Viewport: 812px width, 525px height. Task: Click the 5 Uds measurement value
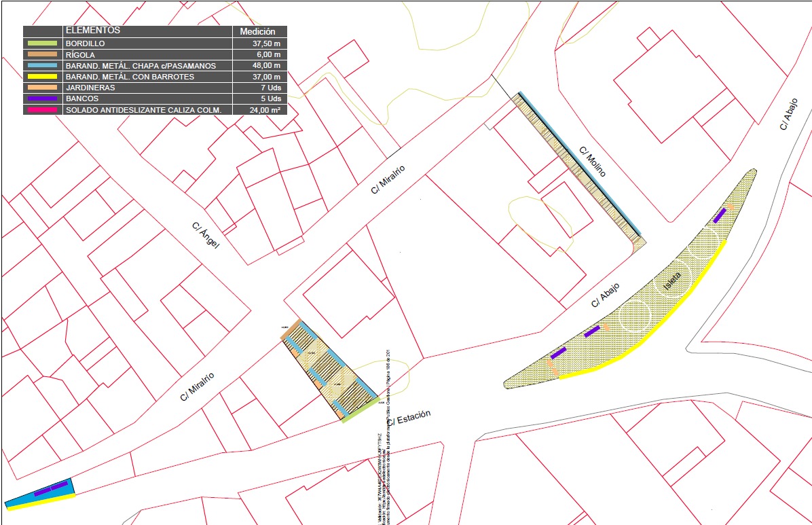click(271, 98)
